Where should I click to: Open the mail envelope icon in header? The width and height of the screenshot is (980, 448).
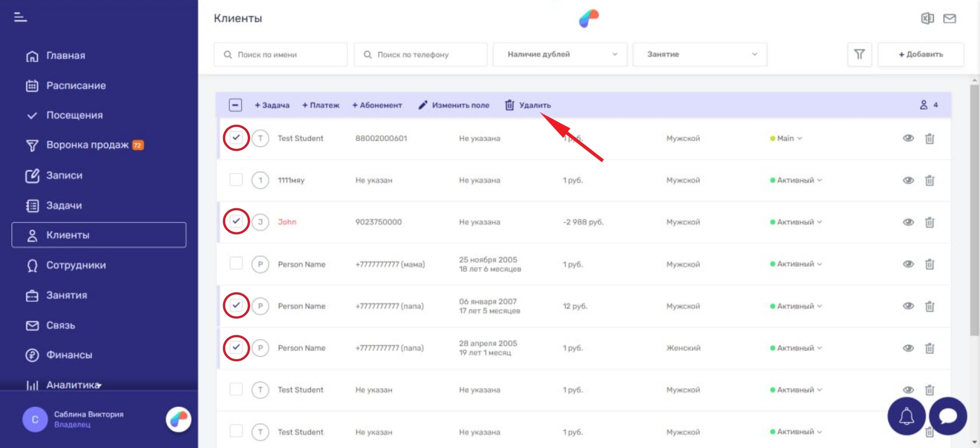(x=949, y=18)
